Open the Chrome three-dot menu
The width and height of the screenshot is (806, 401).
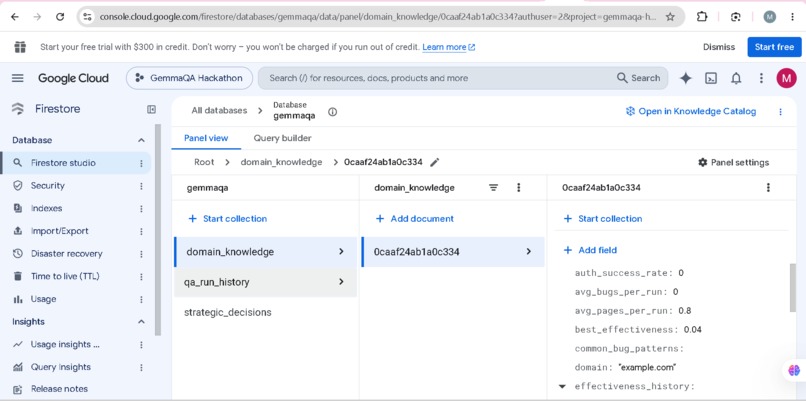coord(793,17)
